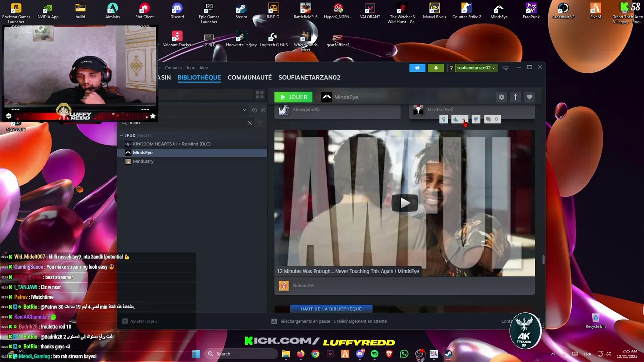Open the MindsEye game settings gear

click(501, 97)
